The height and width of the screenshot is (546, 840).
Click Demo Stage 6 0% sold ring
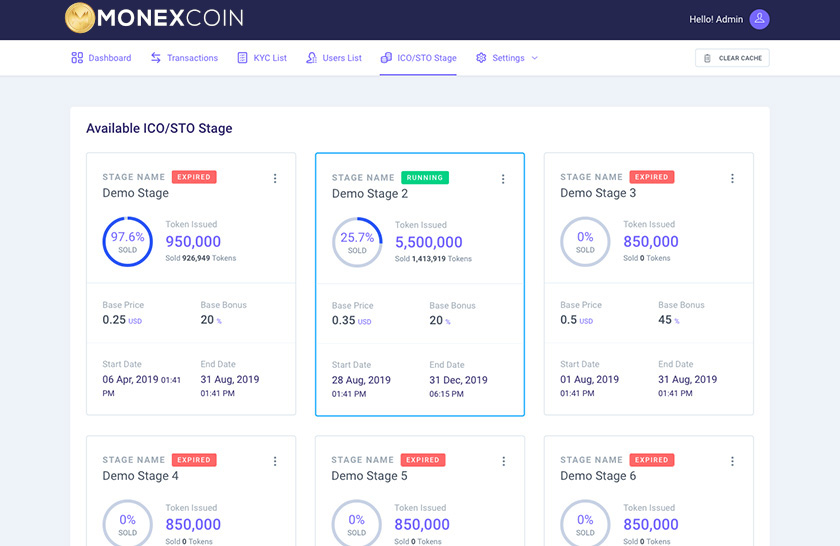[x=585, y=525]
